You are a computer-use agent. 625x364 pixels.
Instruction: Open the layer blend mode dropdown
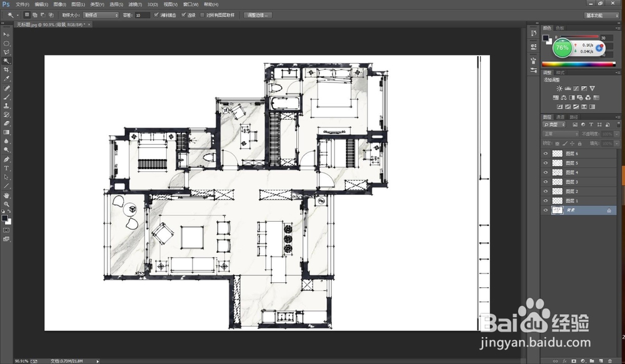coord(561,134)
